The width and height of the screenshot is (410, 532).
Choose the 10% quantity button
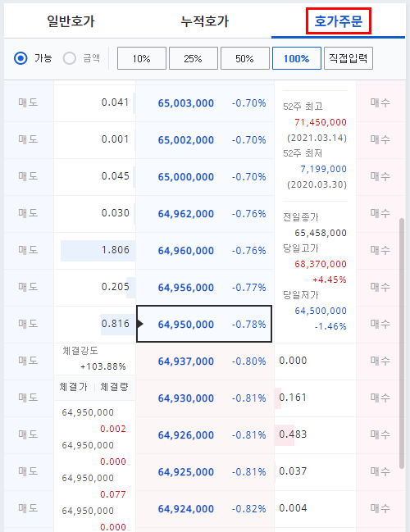142,58
